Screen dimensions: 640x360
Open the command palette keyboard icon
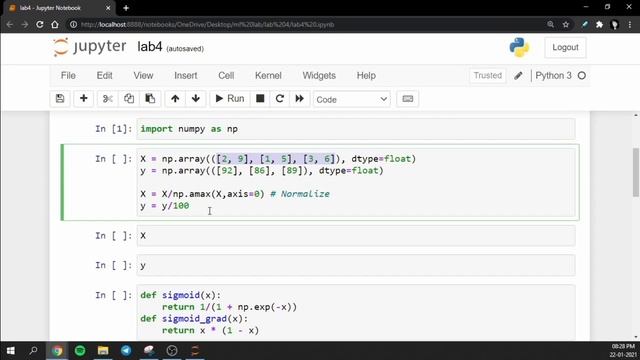pyautogui.click(x=407, y=99)
